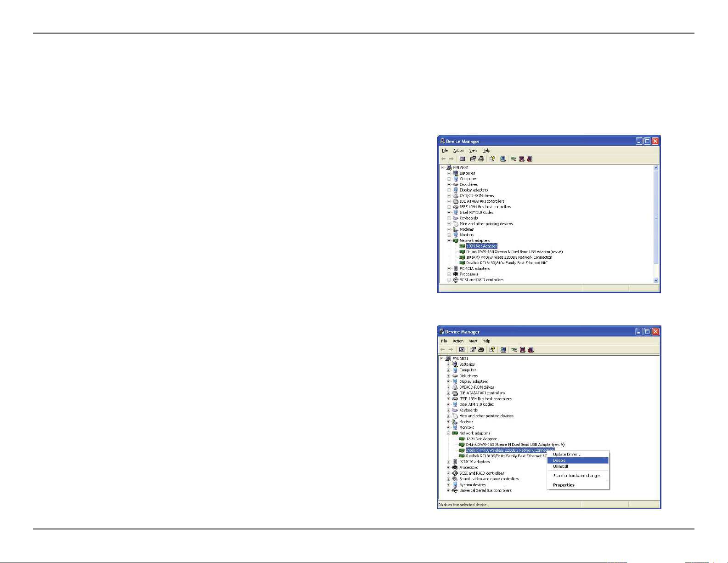Viewport: 728px width, 563px height.
Task: Click Properties in the context menu
Action: (564, 485)
